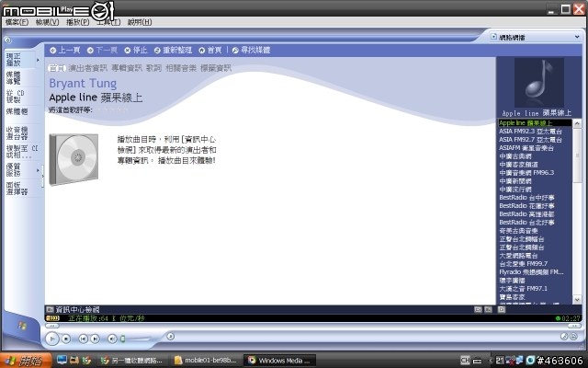Image resolution: width=588 pixels, height=368 pixels.
Task: Click the second small button in the dark view bar
Action: click(x=488, y=309)
